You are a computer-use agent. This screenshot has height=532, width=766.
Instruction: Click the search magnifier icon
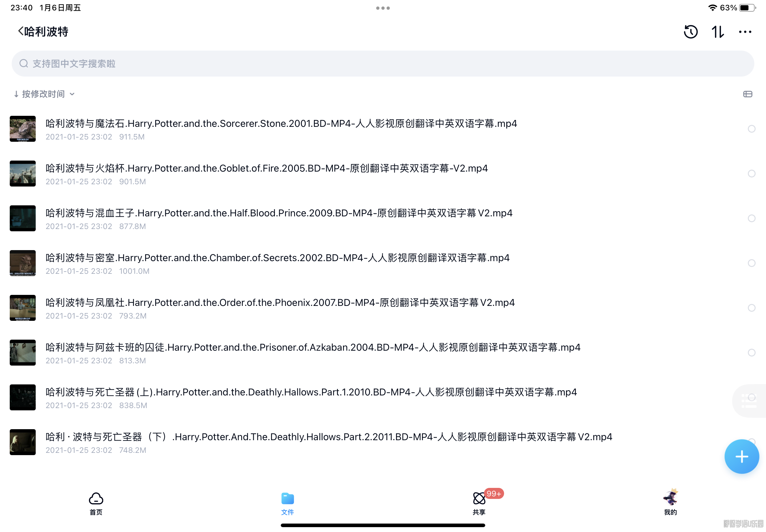click(x=24, y=63)
